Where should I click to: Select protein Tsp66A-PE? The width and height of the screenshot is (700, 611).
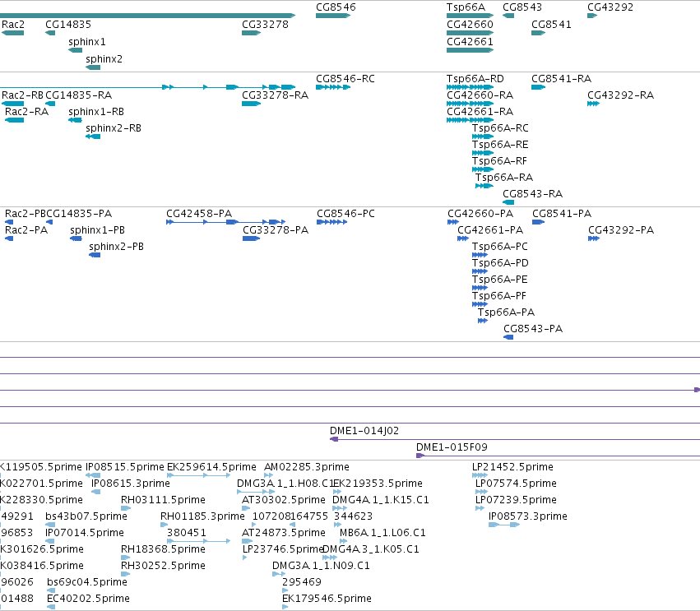[x=500, y=280]
